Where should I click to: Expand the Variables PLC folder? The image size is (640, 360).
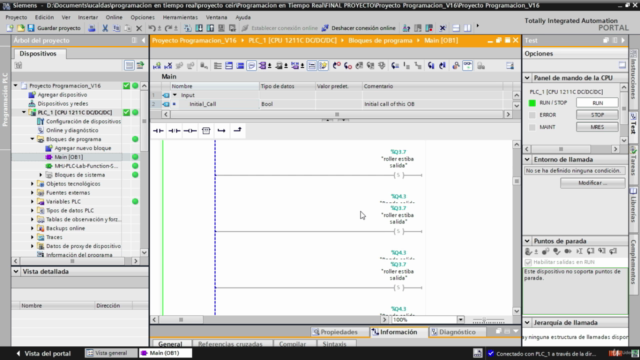click(x=32, y=202)
